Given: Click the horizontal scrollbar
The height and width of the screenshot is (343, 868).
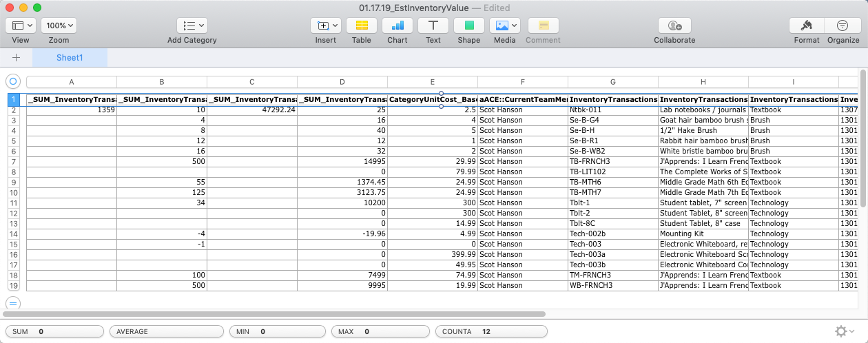Looking at the screenshot, I should click(x=276, y=314).
